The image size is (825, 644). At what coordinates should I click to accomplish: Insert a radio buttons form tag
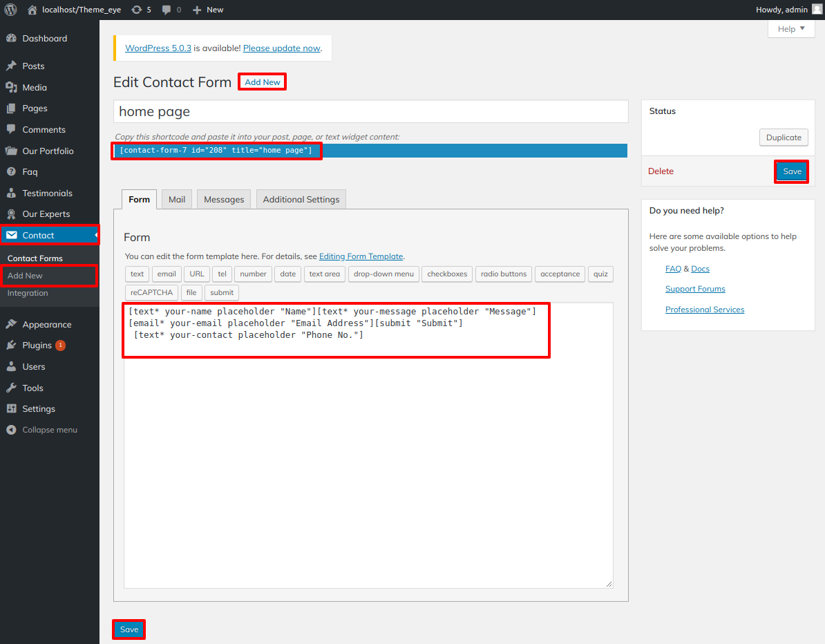tap(504, 274)
